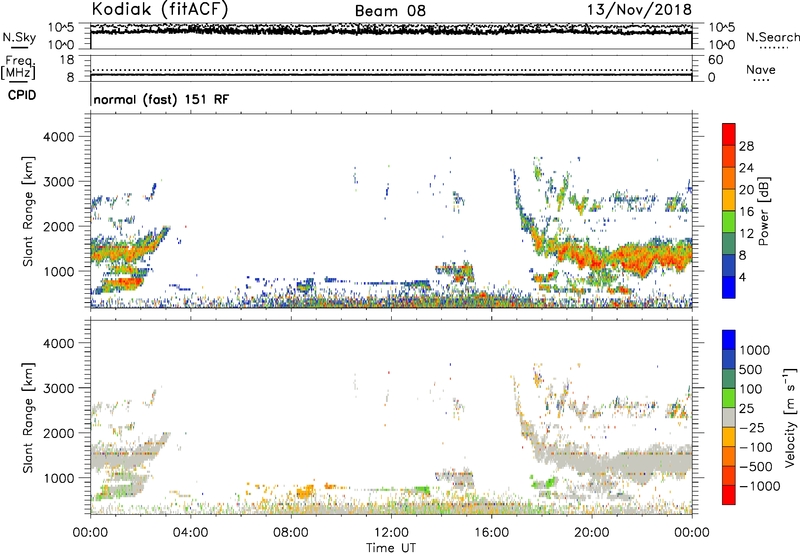Click the "-500" velocity colorbar label
This screenshot has width=800, height=554.
[x=756, y=467]
